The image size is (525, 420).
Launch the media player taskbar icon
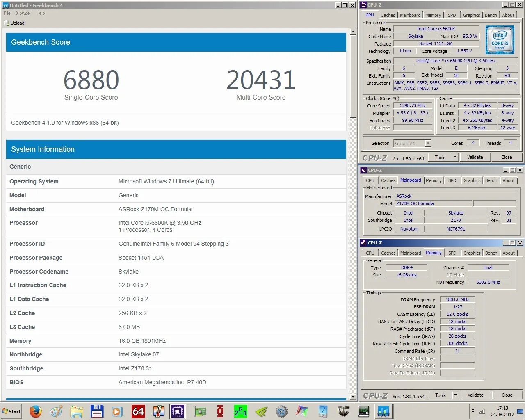118,411
